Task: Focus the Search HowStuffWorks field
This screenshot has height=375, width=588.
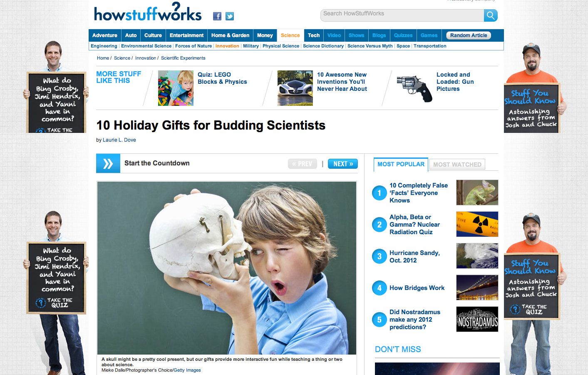Action: coord(402,15)
